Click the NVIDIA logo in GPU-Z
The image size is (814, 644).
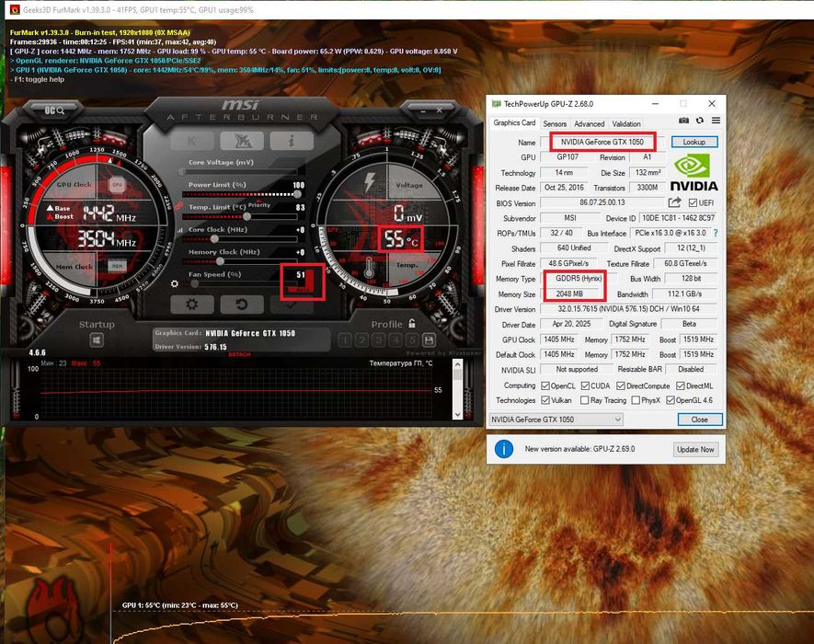pyautogui.click(x=694, y=174)
